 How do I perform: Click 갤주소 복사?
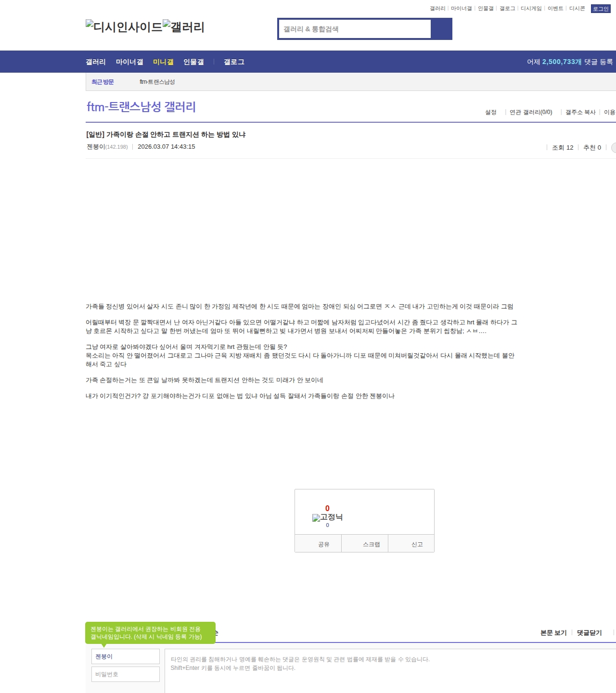[580, 112]
